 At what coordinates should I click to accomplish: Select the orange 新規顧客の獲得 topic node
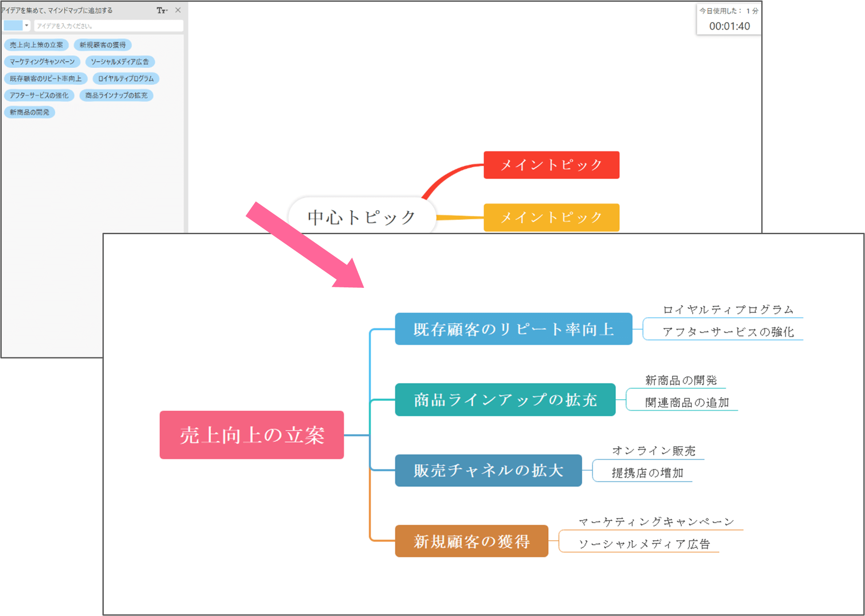click(x=471, y=541)
